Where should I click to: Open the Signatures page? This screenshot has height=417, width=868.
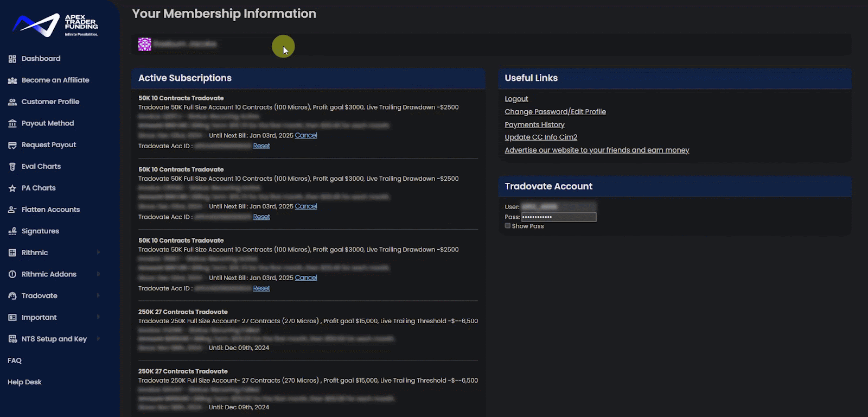40,231
